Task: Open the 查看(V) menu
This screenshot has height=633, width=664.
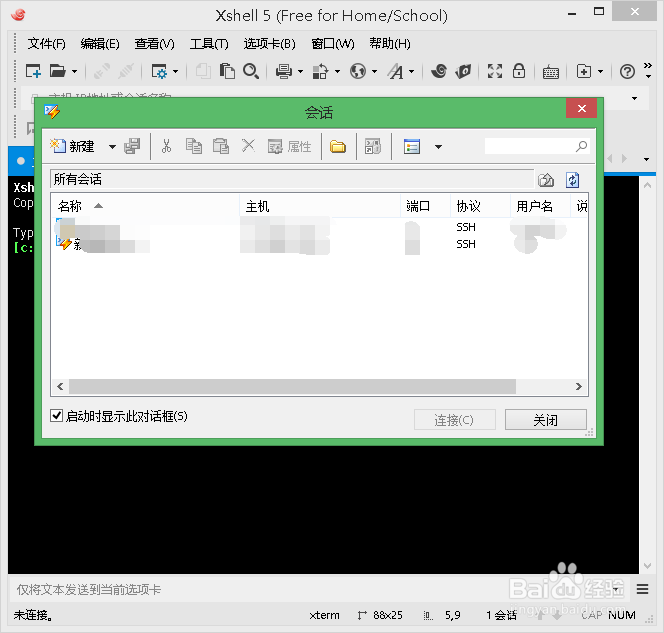Action: click(154, 44)
